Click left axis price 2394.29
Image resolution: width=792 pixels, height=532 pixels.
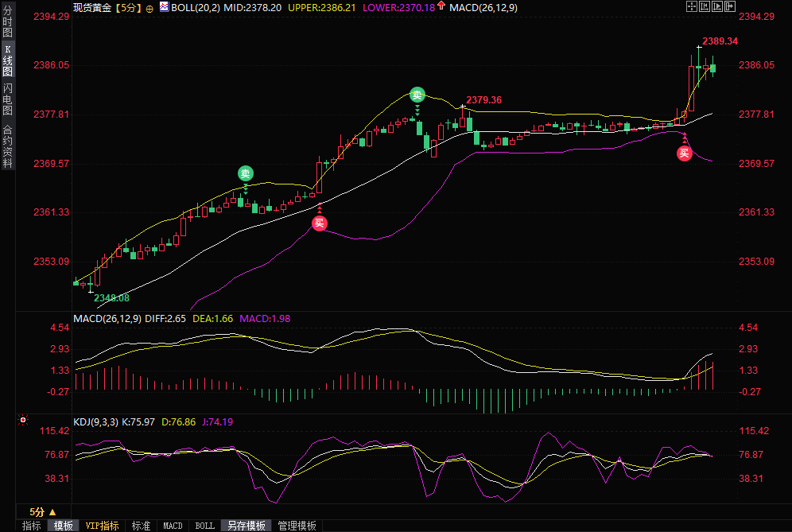coord(51,17)
